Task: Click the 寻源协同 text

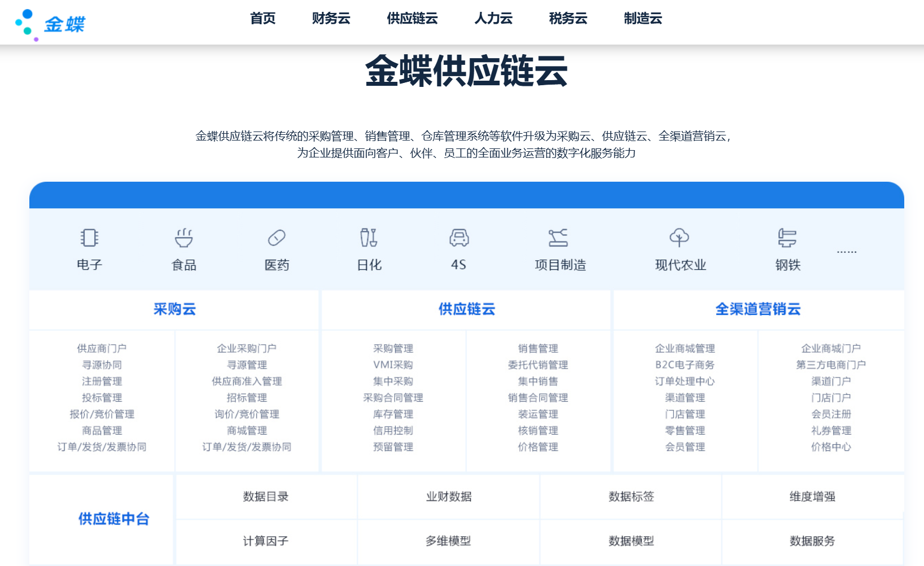Action: 102,365
